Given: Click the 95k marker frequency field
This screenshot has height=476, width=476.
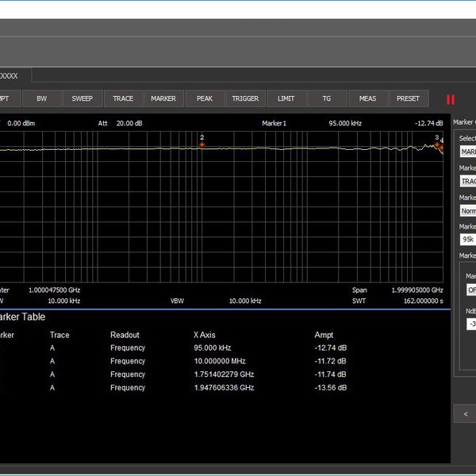Looking at the screenshot, I should (467, 240).
